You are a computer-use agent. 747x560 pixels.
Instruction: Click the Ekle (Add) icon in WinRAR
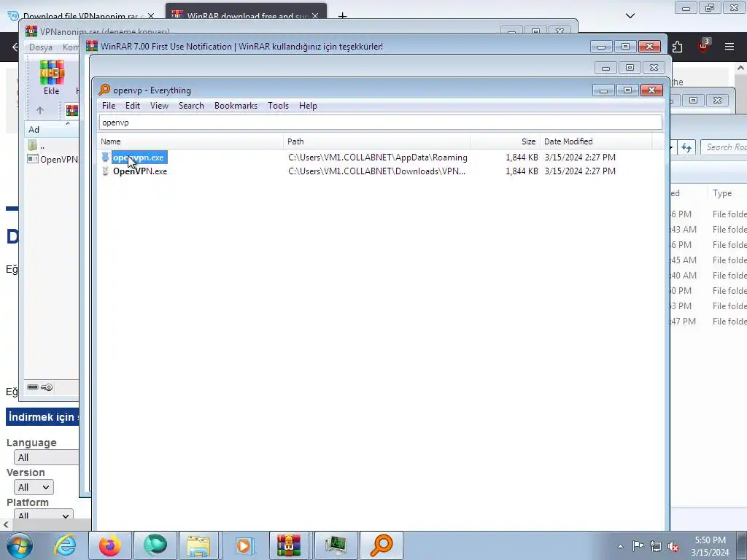pos(52,77)
